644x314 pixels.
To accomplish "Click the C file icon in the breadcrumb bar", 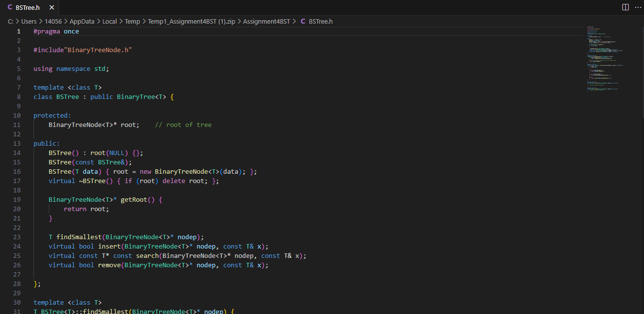I will click(x=303, y=21).
